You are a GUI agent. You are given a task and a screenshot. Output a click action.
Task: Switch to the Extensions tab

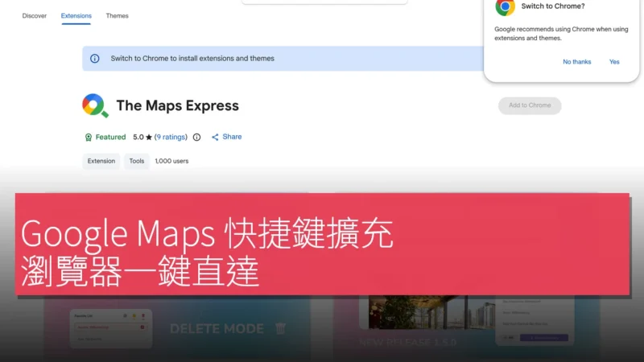pyautogui.click(x=76, y=15)
